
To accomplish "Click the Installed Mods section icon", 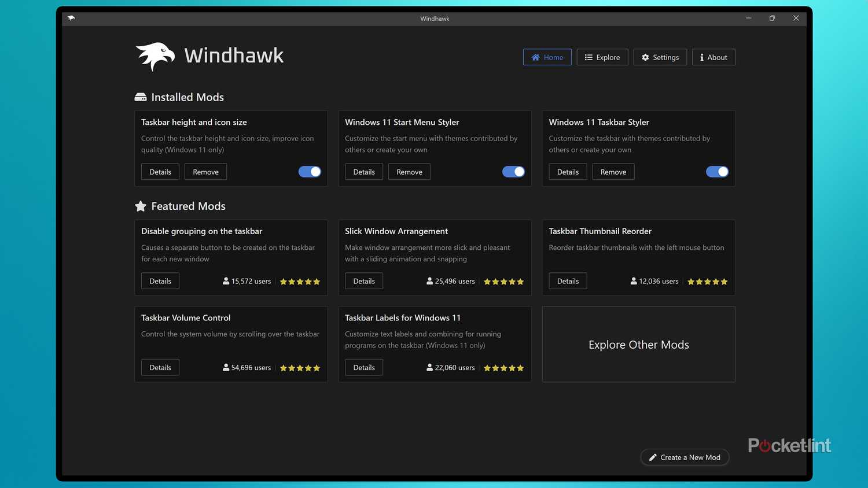I will pos(140,97).
